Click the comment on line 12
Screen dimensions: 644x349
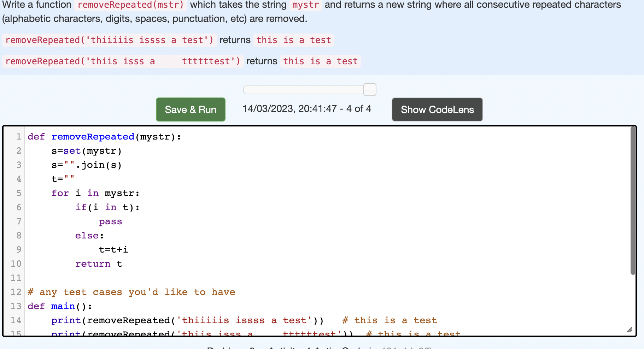click(x=131, y=292)
